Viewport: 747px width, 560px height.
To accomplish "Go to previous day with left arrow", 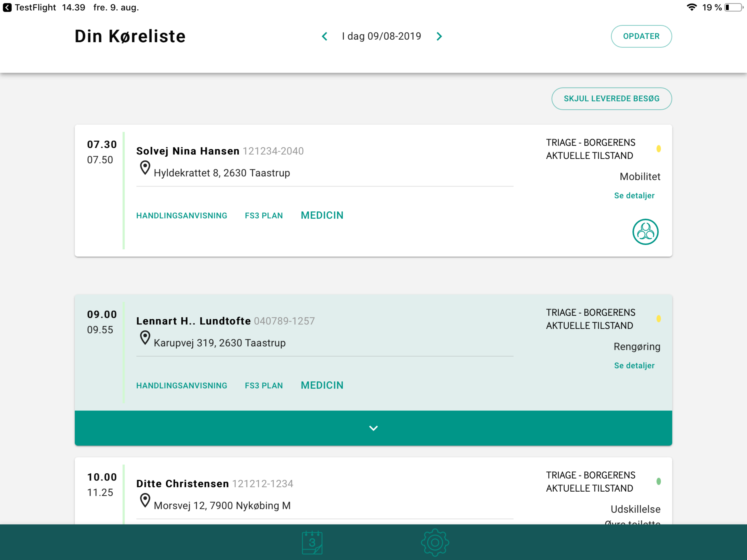I will click(325, 36).
